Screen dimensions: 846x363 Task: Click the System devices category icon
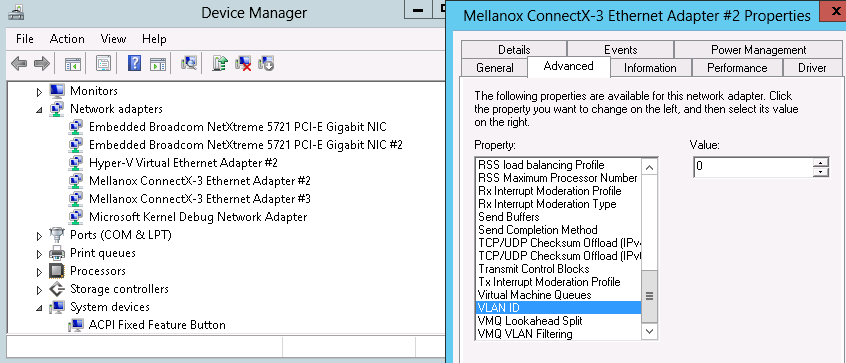coord(57,307)
